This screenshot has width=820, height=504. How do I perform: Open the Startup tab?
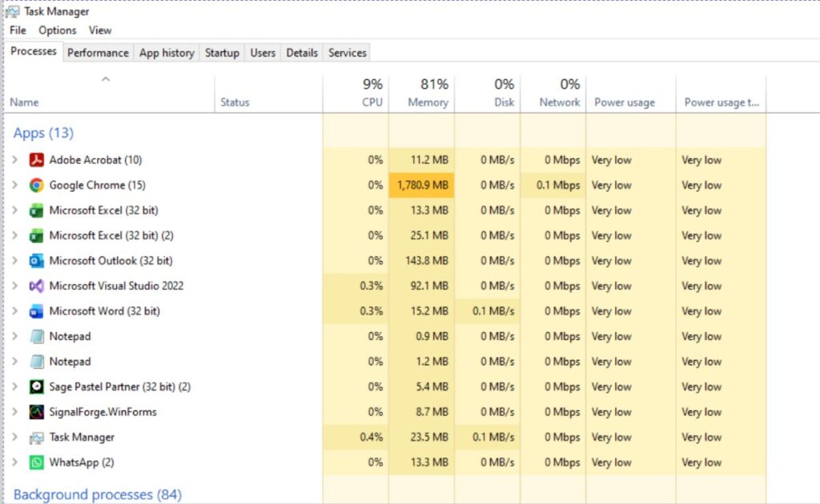click(x=222, y=53)
